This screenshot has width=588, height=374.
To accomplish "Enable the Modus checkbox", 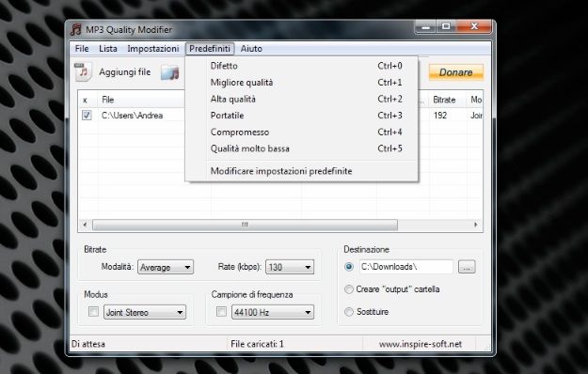I will 93,311.
